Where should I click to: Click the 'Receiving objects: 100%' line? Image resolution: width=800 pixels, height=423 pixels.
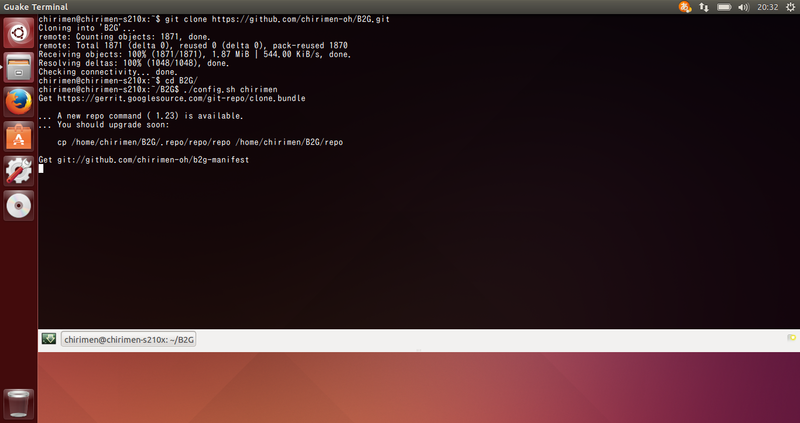tap(195, 54)
